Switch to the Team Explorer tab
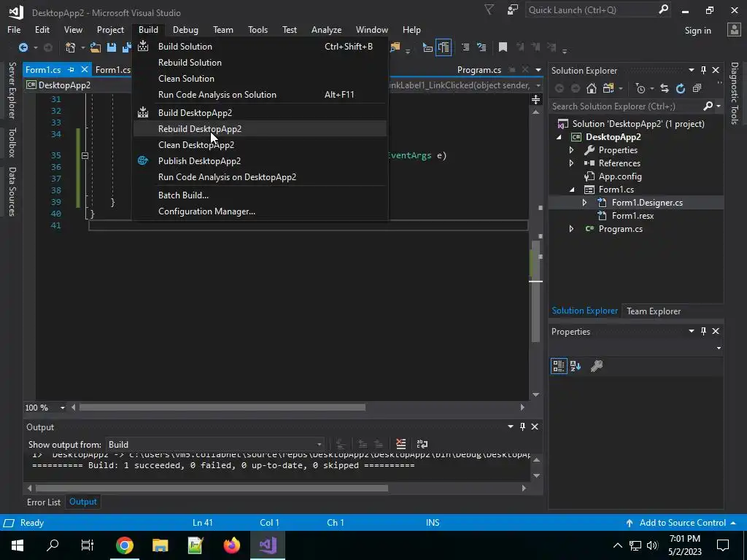Screen dimensions: 747x560 pos(653,311)
